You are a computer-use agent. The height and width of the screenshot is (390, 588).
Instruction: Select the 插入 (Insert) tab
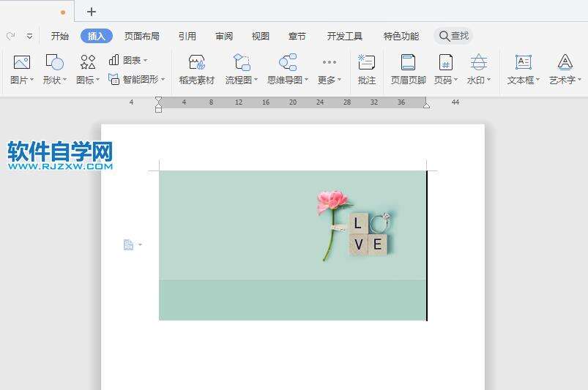click(97, 36)
